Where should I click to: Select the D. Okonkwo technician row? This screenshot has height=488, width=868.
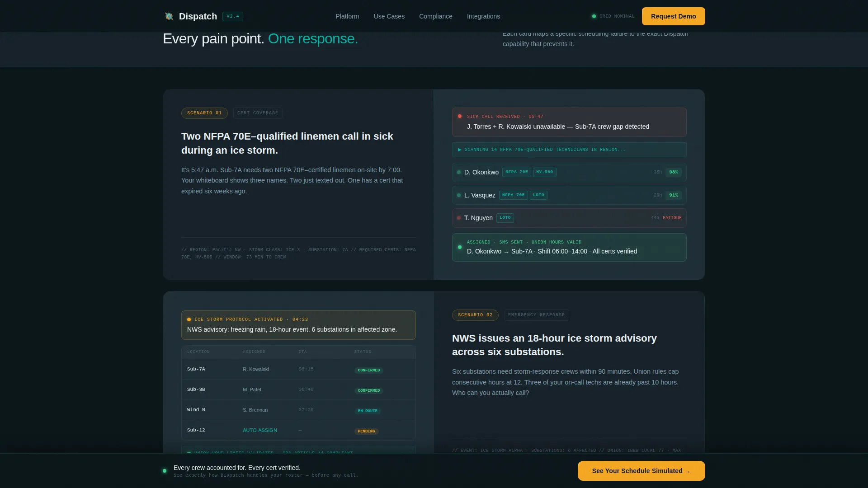click(569, 172)
